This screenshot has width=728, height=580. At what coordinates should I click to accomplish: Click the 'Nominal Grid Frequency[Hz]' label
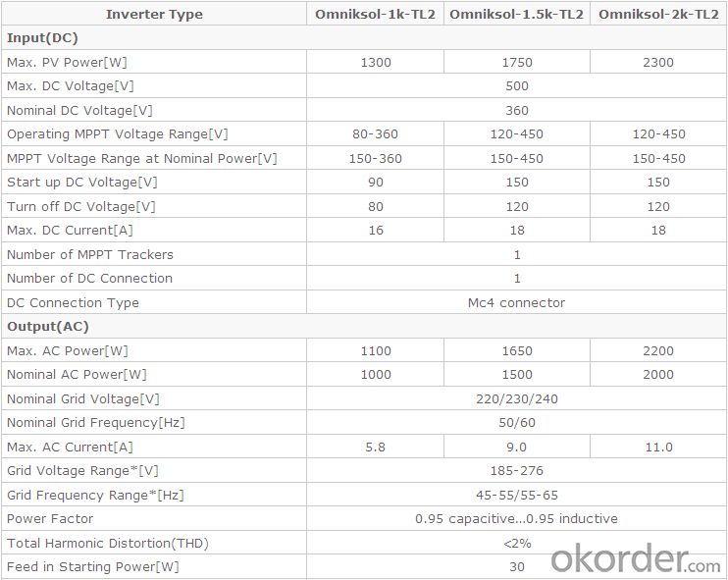(95, 423)
